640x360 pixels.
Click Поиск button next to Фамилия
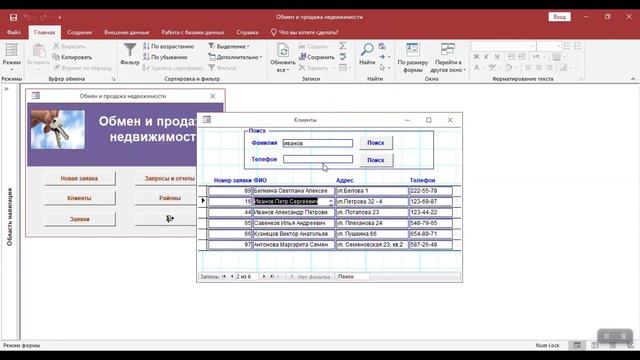click(376, 143)
